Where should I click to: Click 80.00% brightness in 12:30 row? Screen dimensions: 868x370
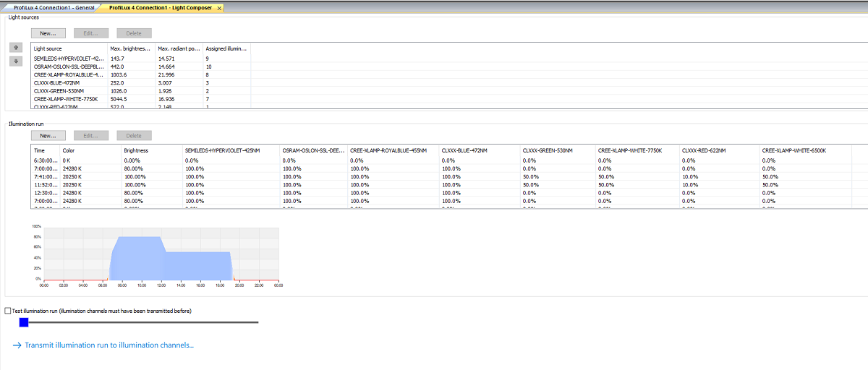click(x=134, y=193)
